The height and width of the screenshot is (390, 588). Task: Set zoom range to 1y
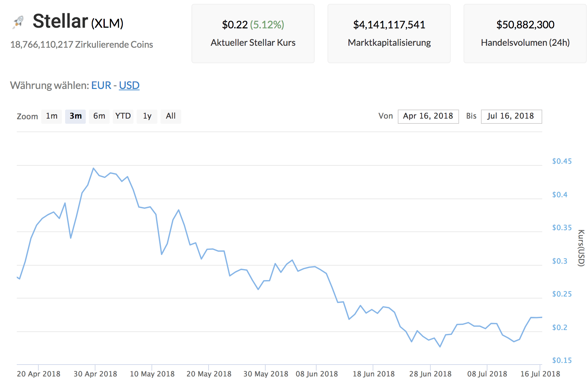point(147,116)
